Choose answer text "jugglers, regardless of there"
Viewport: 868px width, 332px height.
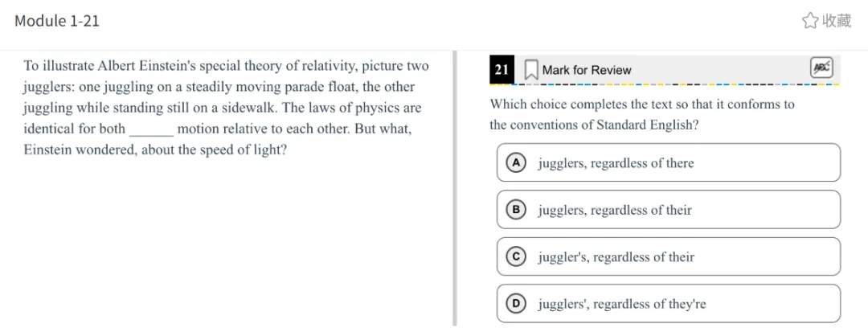616,163
